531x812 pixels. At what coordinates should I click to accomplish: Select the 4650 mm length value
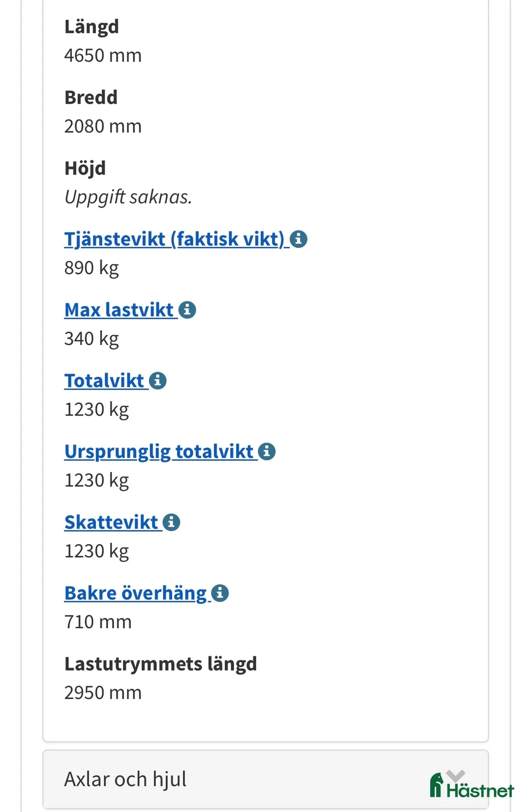tap(103, 55)
